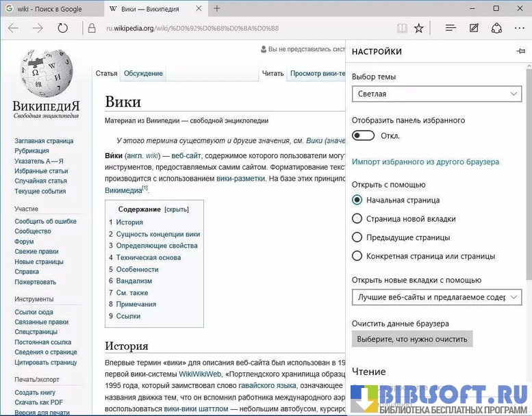Open a new tab with plus icon
Viewport: 532px width, 416px height.
point(217,9)
